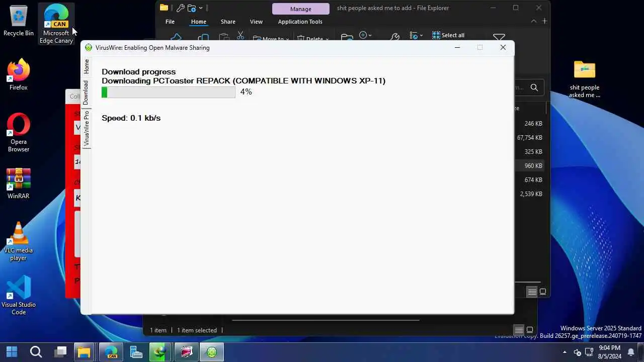Select the 674 KB file row

click(529, 179)
